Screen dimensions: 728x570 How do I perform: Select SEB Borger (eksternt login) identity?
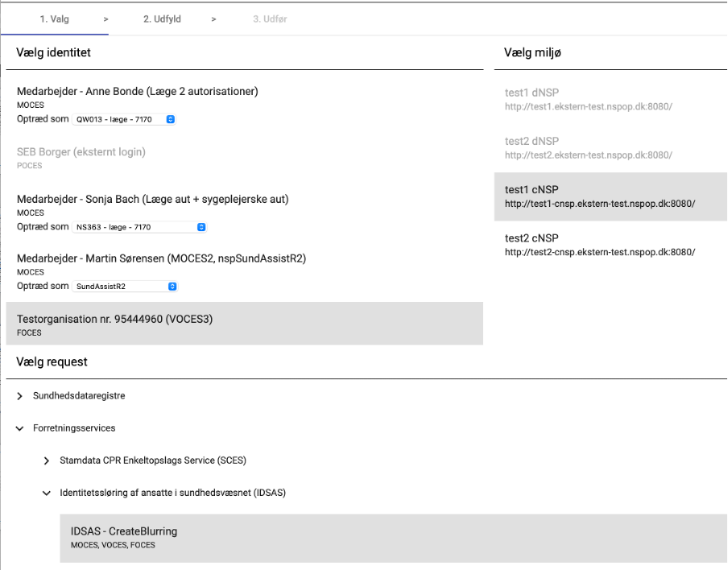(81, 152)
